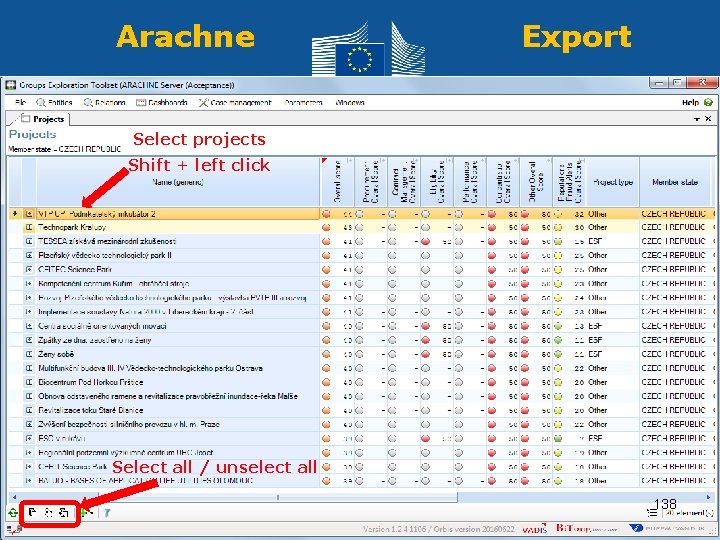Click ESF project type in the TESSEA row
The height and width of the screenshot is (540, 720).
tap(595, 242)
